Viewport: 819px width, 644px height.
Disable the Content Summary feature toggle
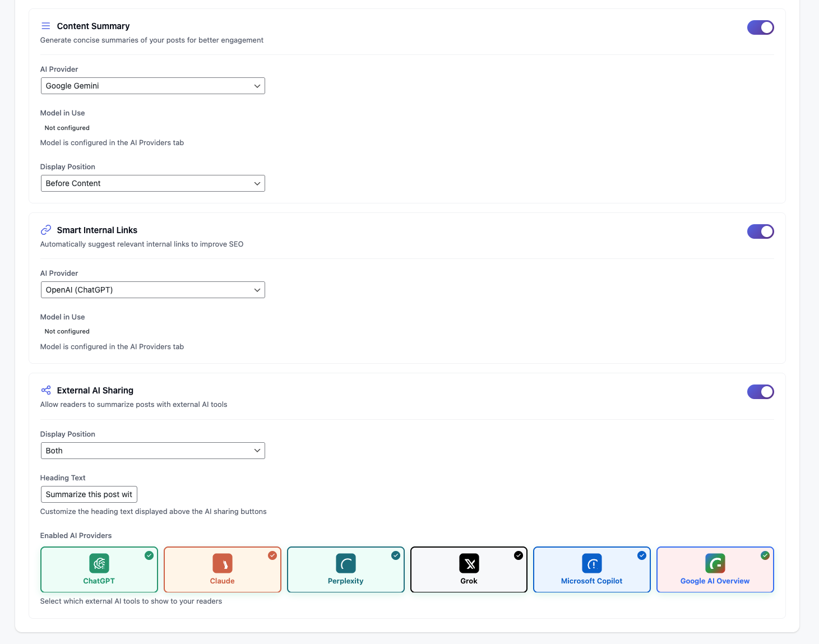pos(760,27)
